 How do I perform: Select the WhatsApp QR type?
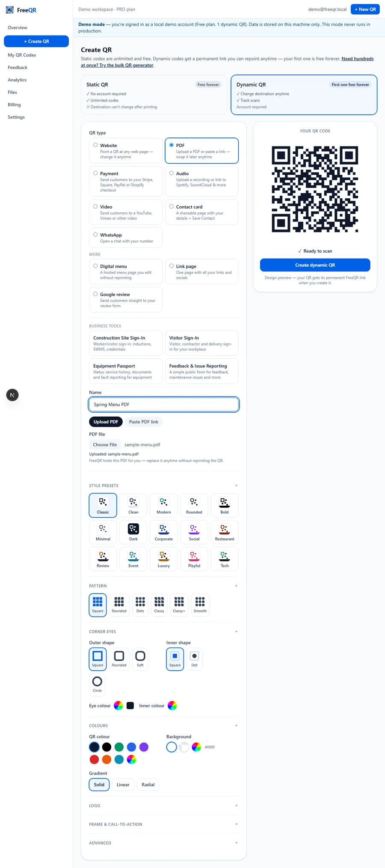tap(126, 238)
